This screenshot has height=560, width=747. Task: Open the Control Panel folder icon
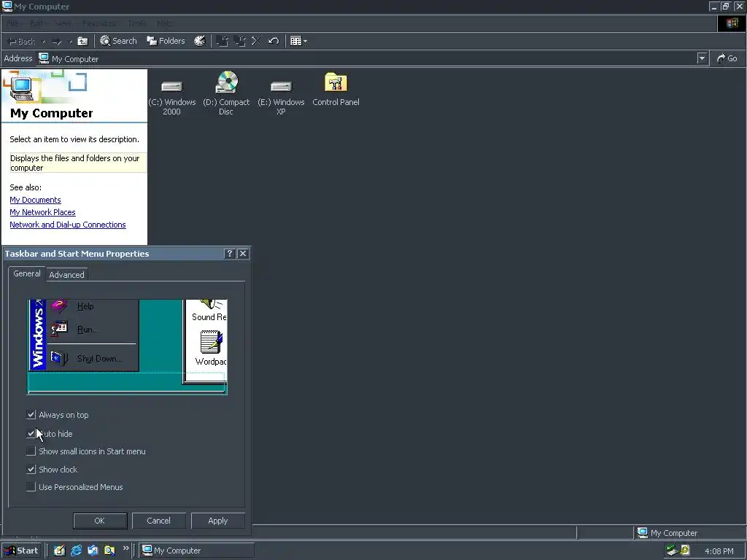(x=336, y=89)
